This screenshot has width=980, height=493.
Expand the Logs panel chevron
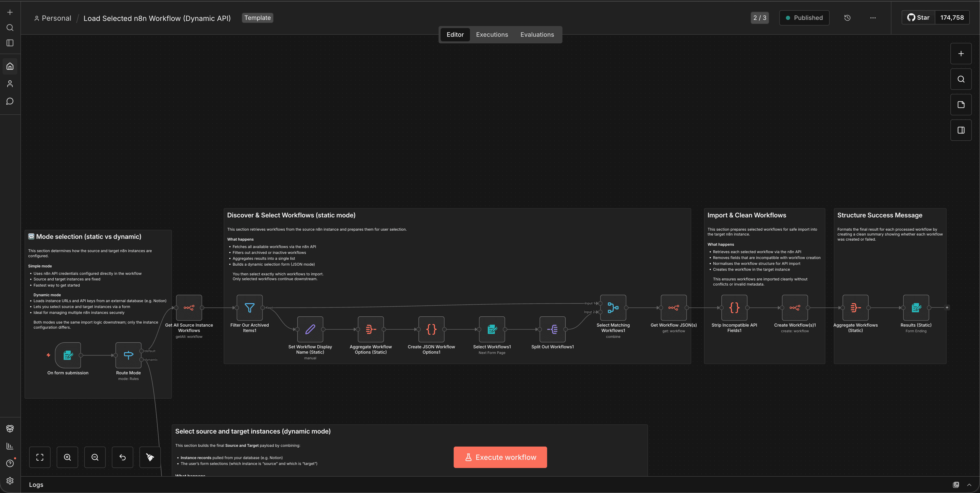969,485
